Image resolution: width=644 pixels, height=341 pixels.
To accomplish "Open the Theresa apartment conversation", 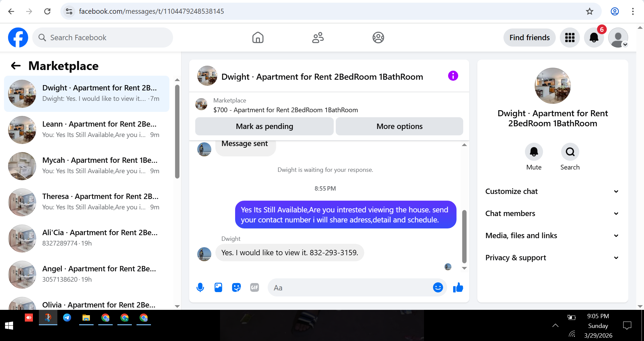I will (x=87, y=202).
